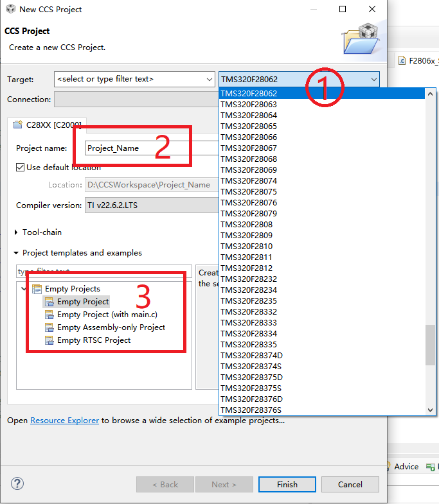439x504 pixels.
Task: Click the Empty Project template icon
Action: coord(49,302)
